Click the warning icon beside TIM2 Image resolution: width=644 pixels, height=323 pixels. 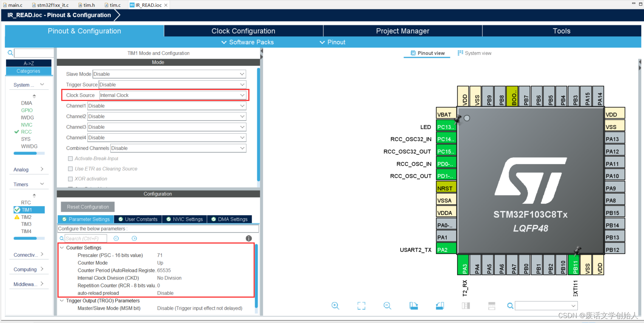pos(17,217)
